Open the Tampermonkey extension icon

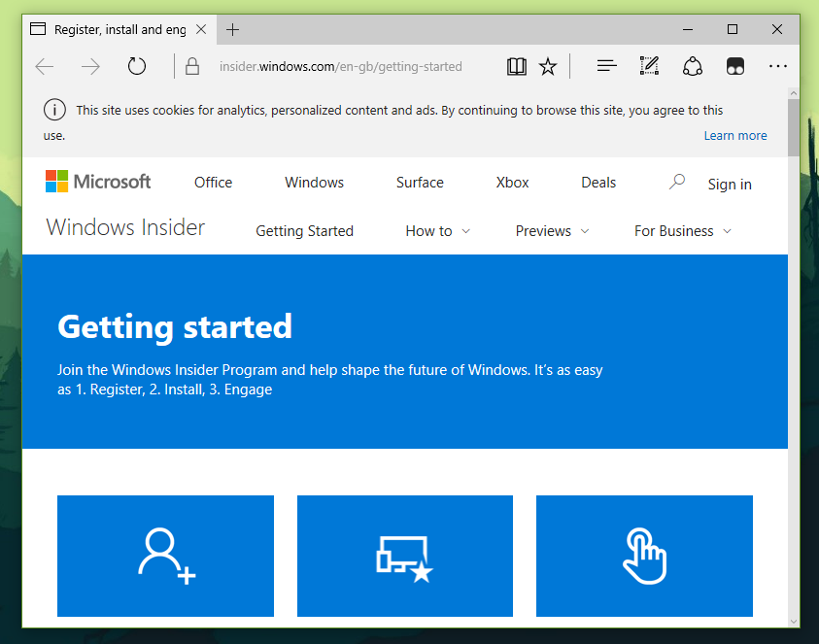(735, 66)
